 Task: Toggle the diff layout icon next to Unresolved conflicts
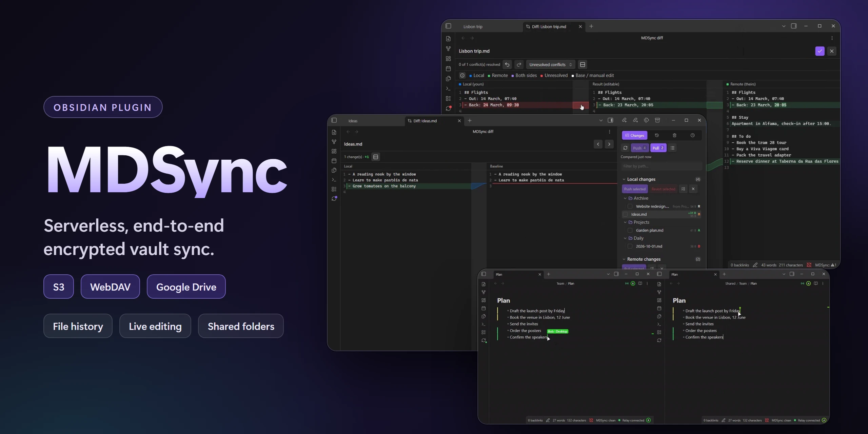pos(583,64)
